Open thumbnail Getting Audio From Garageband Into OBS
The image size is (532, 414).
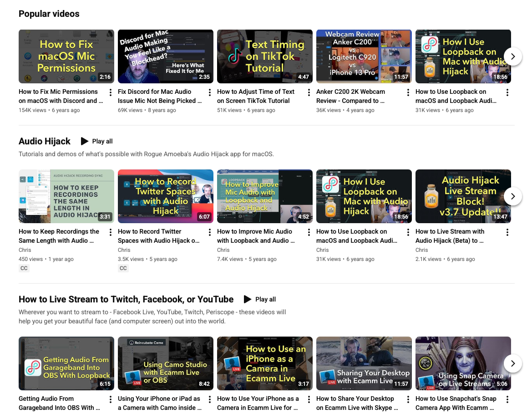click(x=66, y=363)
